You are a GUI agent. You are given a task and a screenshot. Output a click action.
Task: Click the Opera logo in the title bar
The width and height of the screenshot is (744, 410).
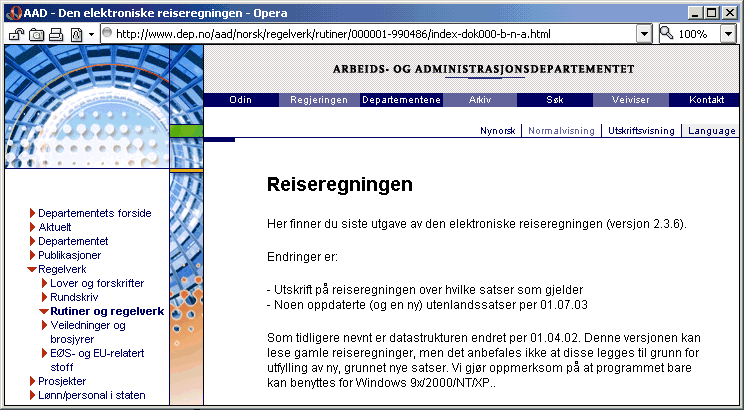(x=13, y=13)
